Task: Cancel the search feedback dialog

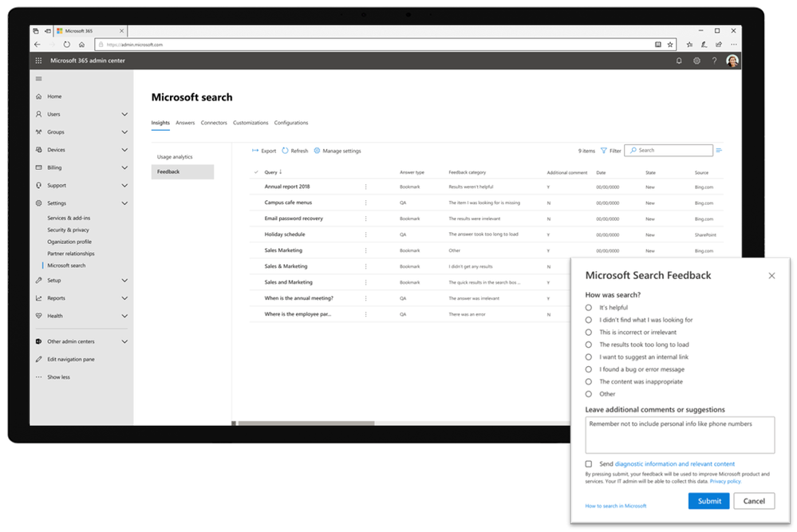Action: 754,501
